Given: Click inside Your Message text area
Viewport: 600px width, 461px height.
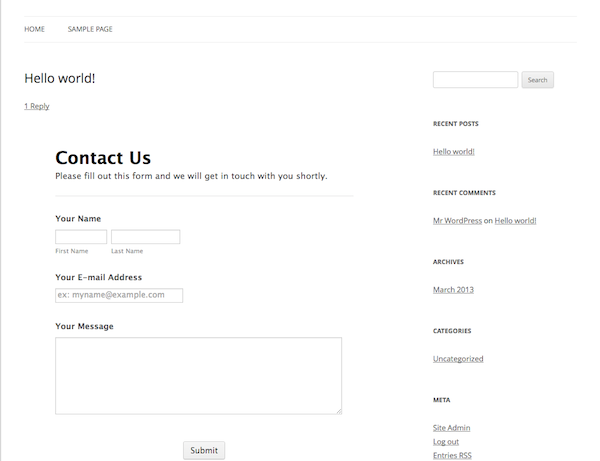Looking at the screenshot, I should click(x=198, y=375).
